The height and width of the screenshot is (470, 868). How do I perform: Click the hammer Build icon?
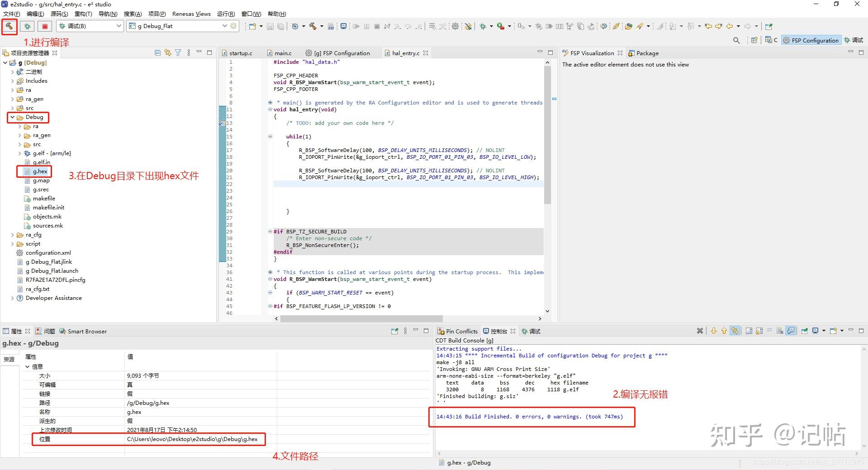tap(9, 26)
